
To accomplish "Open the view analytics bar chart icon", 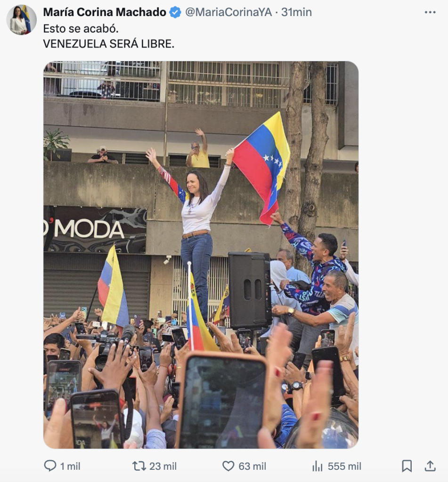I will click(x=318, y=466).
